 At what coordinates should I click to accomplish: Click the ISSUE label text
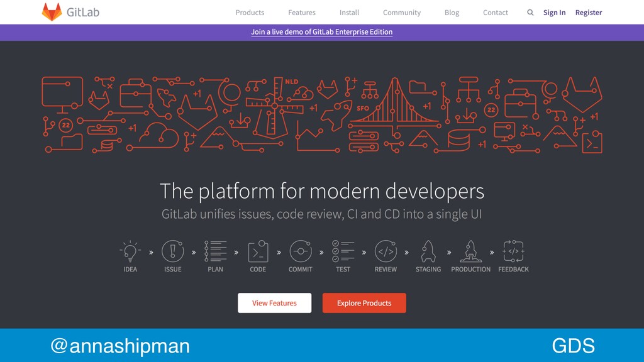click(x=172, y=269)
